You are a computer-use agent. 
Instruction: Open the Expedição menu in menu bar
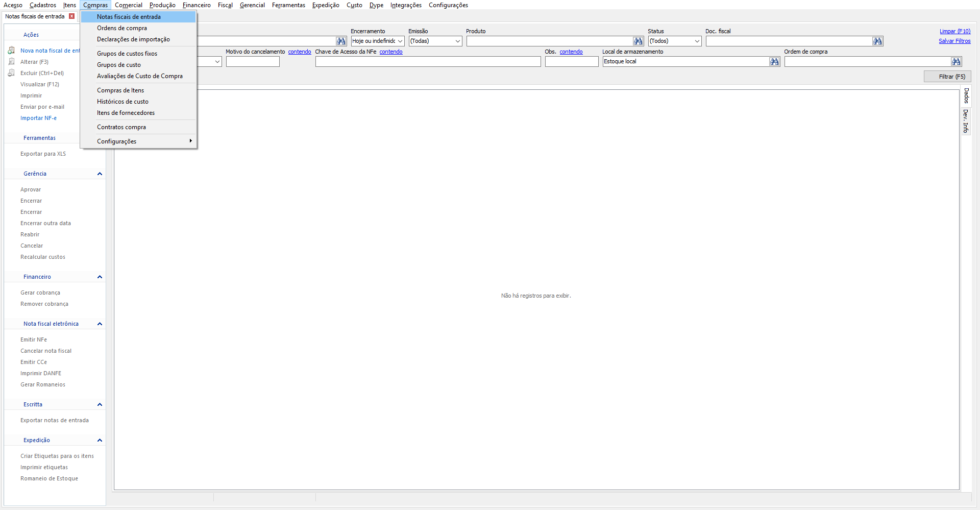click(326, 5)
